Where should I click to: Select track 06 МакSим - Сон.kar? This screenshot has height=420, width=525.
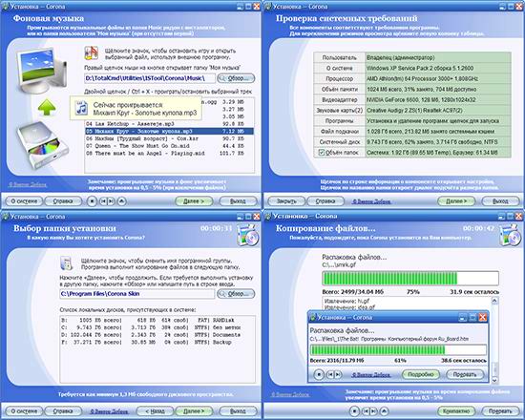[169, 138]
